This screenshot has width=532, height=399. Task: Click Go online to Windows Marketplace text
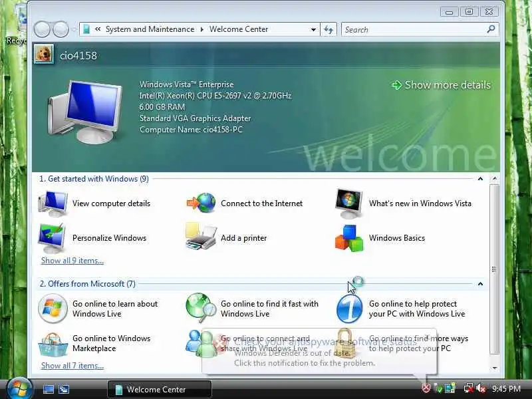click(111, 343)
